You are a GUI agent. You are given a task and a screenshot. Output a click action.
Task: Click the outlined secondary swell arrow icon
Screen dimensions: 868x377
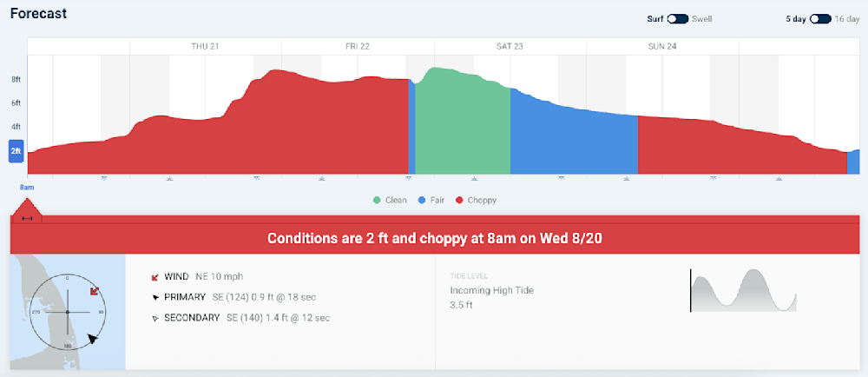click(155, 318)
